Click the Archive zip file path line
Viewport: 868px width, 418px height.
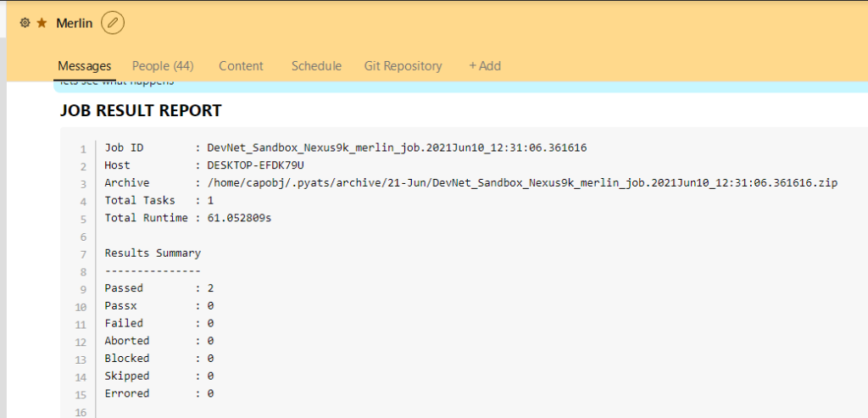(470, 183)
